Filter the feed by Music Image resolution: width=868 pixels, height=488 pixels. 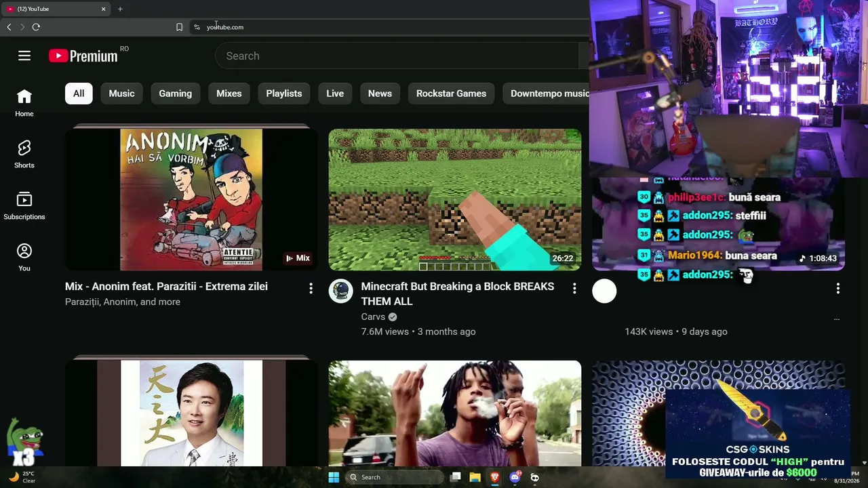tap(122, 94)
